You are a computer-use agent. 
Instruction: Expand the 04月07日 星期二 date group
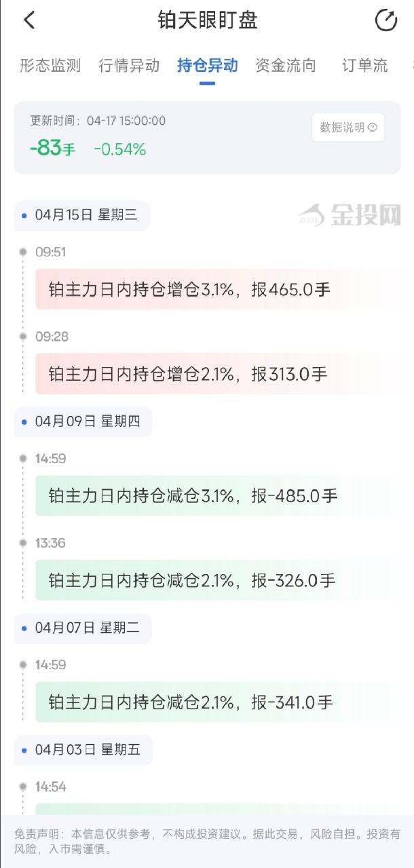point(83,628)
